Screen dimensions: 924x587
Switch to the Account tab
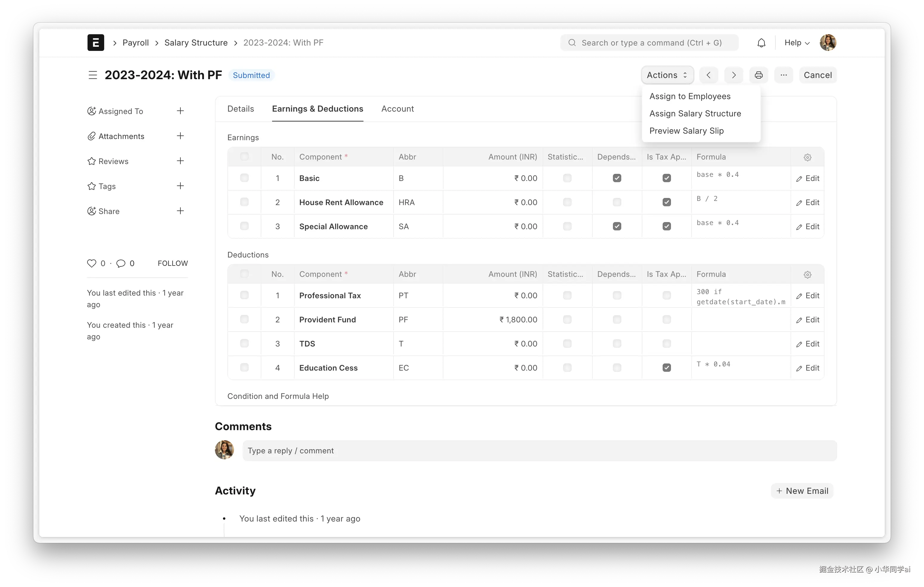click(397, 109)
